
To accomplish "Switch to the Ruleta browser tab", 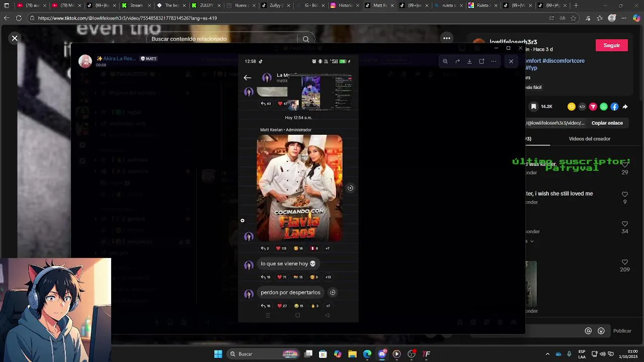I will coord(482,6).
